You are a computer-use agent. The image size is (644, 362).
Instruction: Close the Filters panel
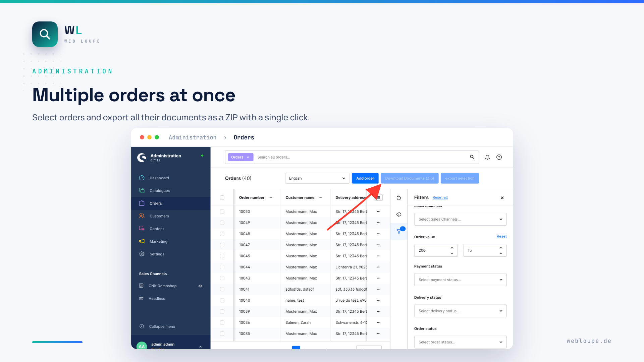pyautogui.click(x=502, y=198)
